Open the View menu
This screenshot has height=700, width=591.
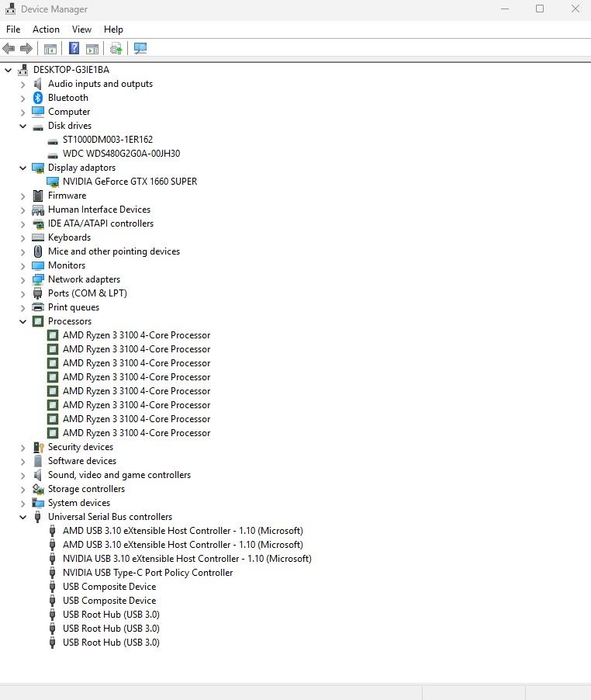click(x=81, y=29)
